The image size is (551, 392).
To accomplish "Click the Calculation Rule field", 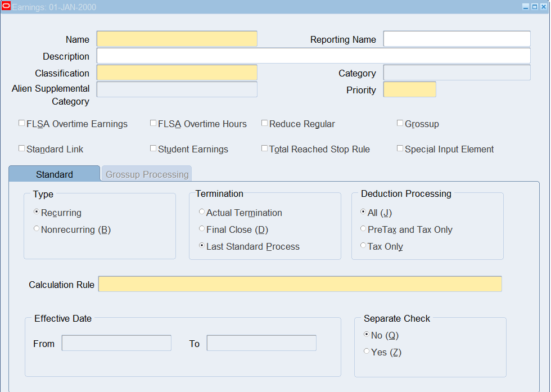I will [x=300, y=284].
